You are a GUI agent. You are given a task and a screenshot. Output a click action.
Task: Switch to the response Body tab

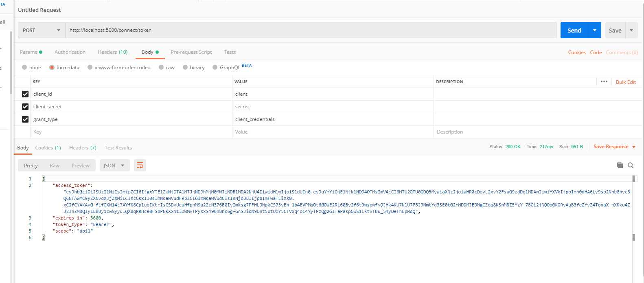click(x=23, y=147)
